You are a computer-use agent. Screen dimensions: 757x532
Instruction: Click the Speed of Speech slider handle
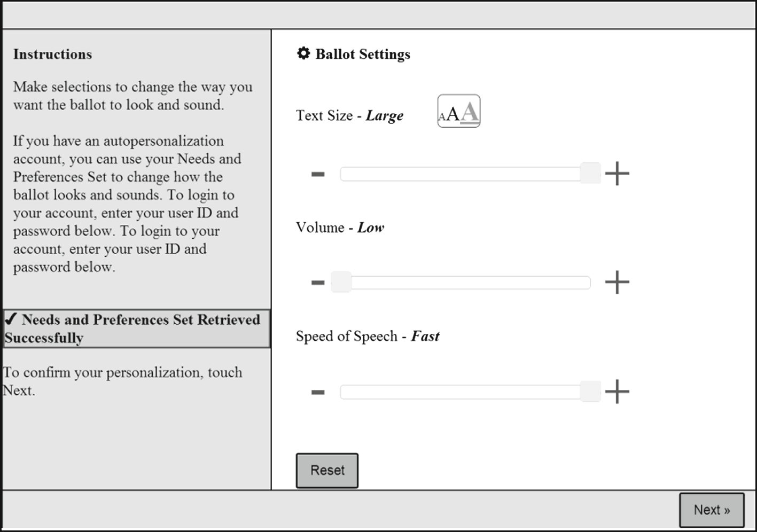pos(590,392)
